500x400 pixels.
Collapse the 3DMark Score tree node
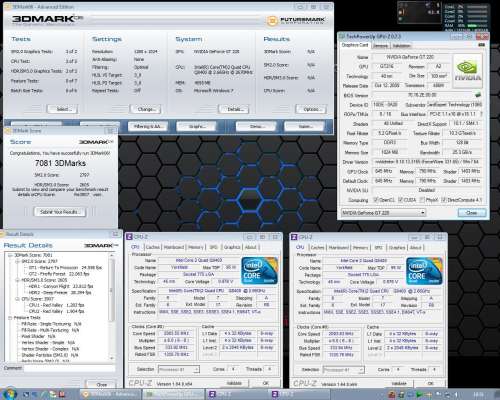(x=10, y=255)
